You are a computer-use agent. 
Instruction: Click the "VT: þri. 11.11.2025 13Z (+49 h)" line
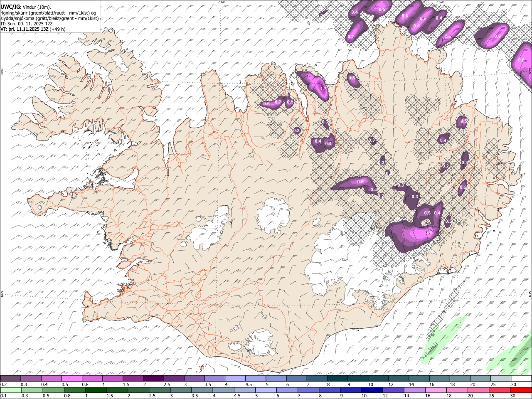coord(33,29)
